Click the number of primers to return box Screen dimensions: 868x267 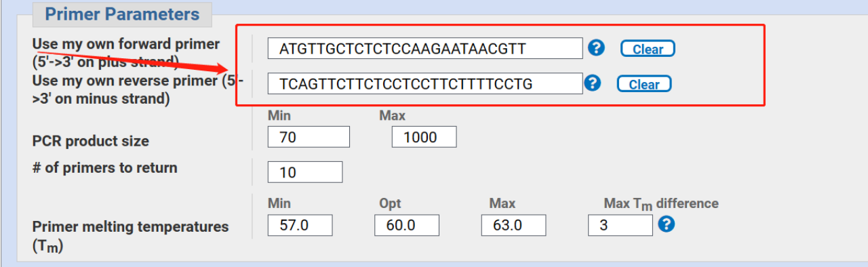pyautogui.click(x=305, y=172)
